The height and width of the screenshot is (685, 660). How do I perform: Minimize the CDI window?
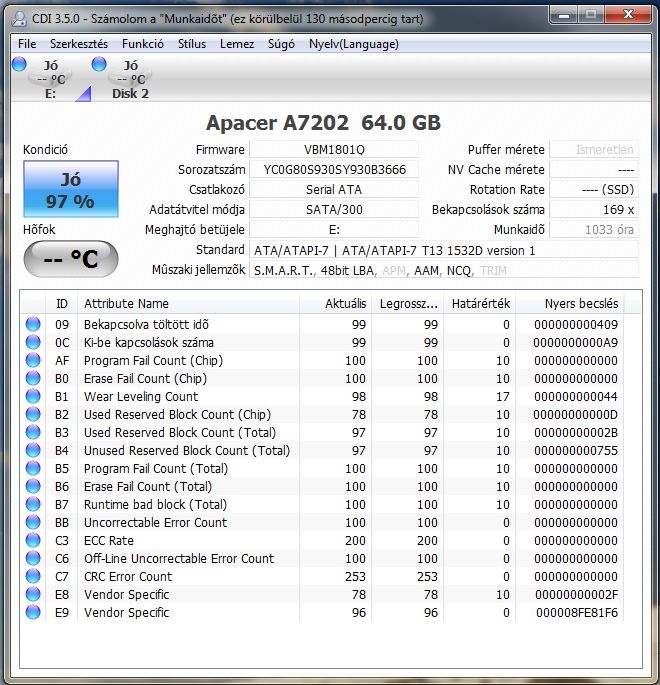[x=564, y=15]
